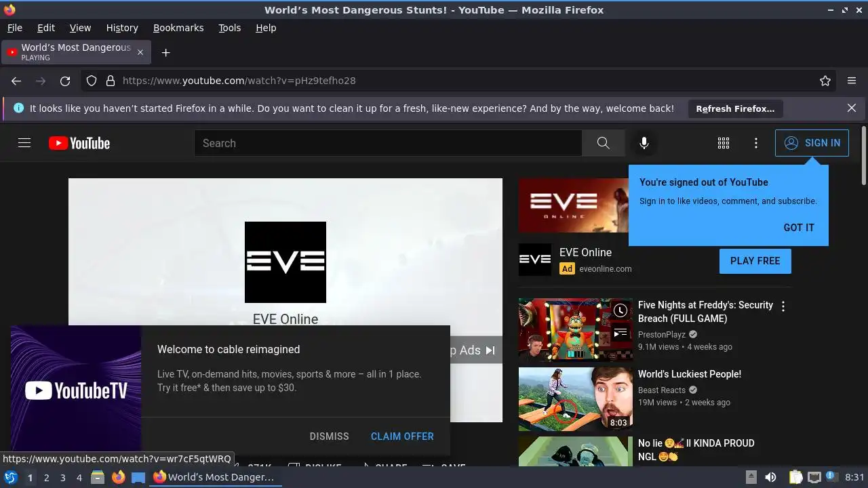Skip the ad in the player

click(476, 350)
